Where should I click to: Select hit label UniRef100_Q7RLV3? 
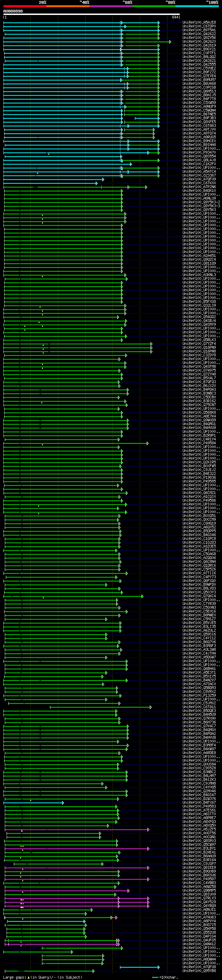tap(199, 898)
